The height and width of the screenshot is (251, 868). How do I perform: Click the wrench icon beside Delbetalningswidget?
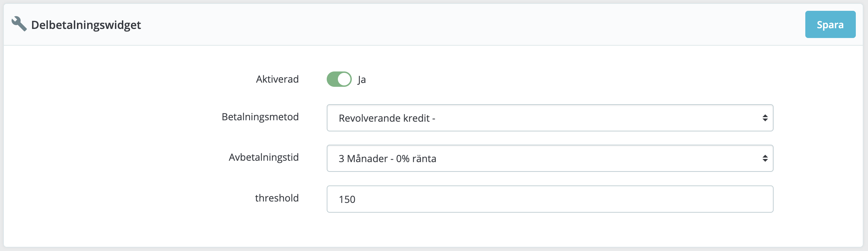(19, 24)
